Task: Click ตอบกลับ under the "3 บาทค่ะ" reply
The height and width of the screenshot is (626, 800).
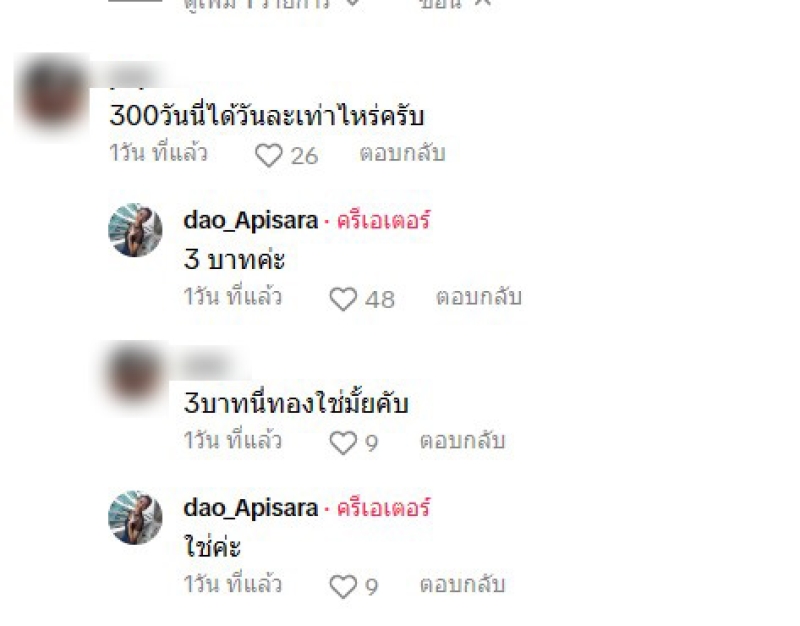Action: click(479, 297)
